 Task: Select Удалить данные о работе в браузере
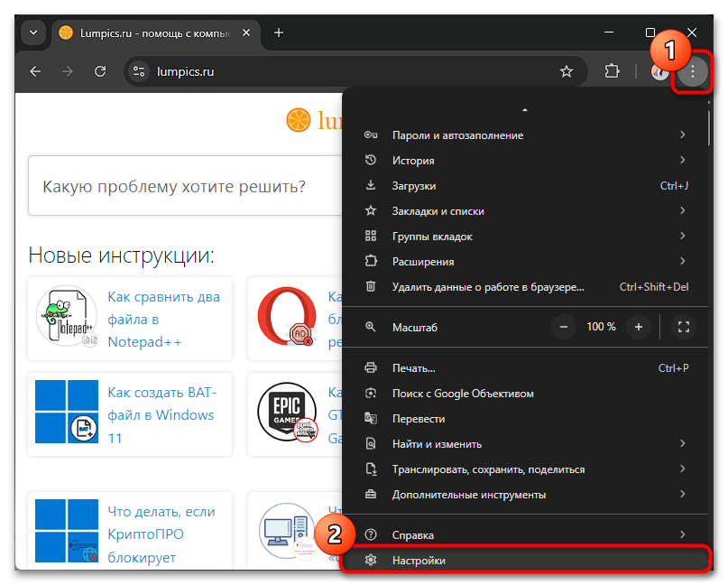(x=526, y=287)
